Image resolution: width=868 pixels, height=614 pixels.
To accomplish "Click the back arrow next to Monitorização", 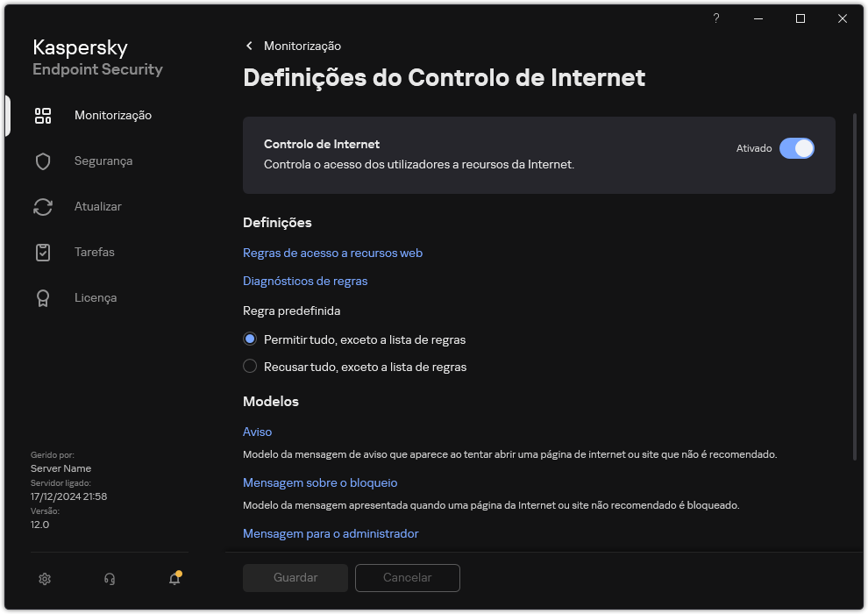I will [249, 46].
